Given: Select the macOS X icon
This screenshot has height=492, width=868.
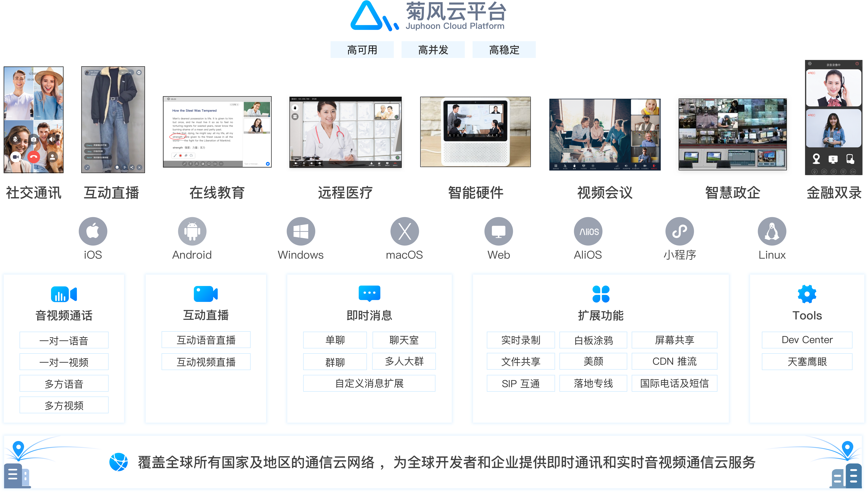Looking at the screenshot, I should [x=405, y=231].
